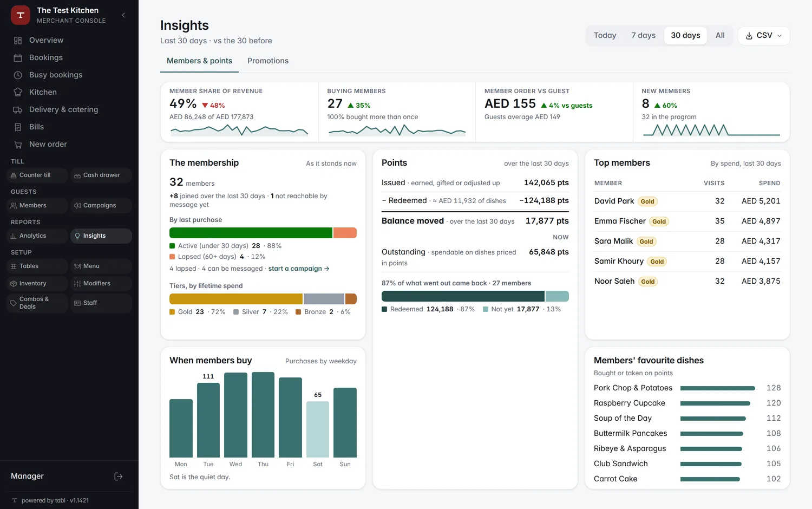Click David Park row in Top members
Image resolution: width=812 pixels, height=509 pixels.
(x=687, y=201)
